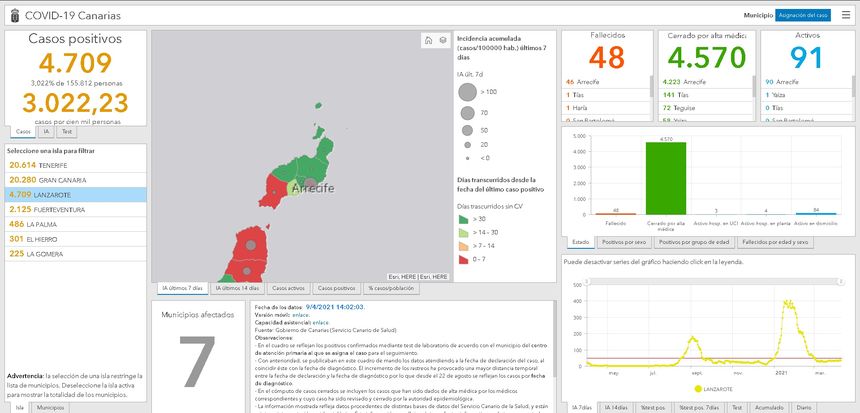Select Asignación del caso toggle button
Viewport: 860px width, 413px height.
click(x=803, y=16)
